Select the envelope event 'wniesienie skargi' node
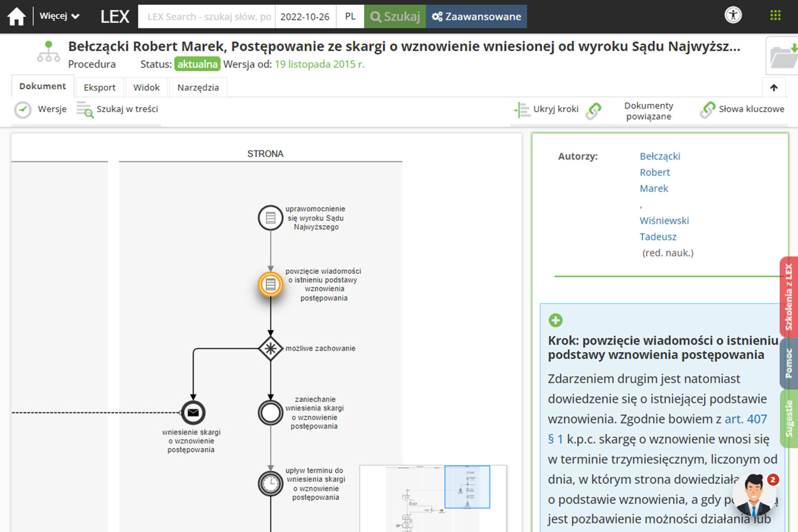798x532 pixels. pos(193,413)
